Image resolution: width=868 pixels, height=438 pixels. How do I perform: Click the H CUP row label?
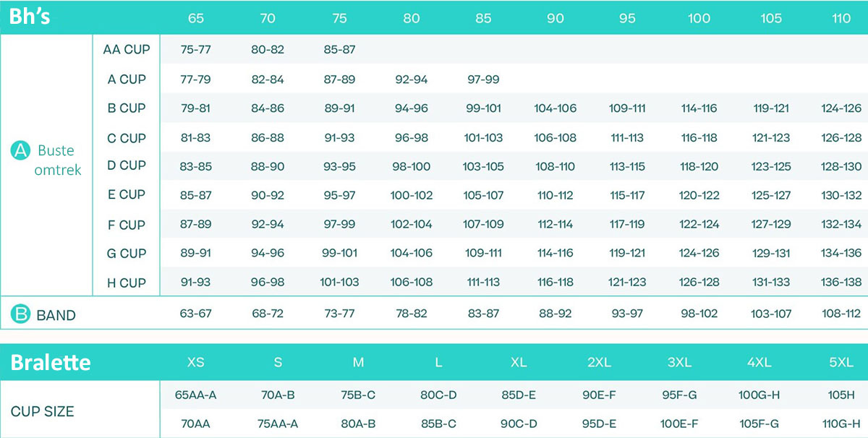coord(127,283)
